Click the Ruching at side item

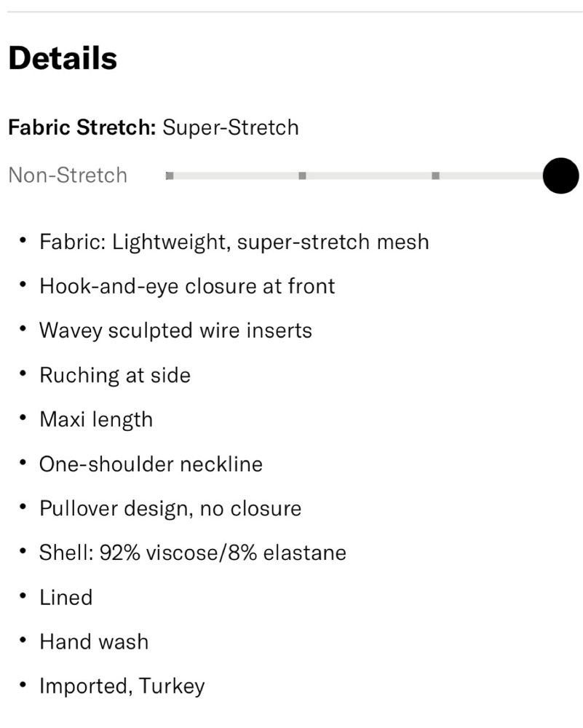click(x=114, y=376)
